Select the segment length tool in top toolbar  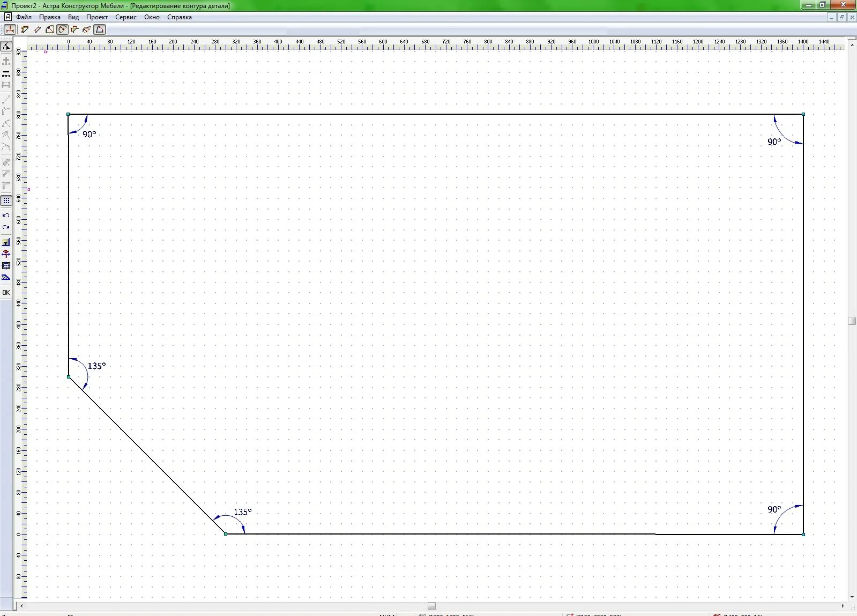tap(38, 29)
